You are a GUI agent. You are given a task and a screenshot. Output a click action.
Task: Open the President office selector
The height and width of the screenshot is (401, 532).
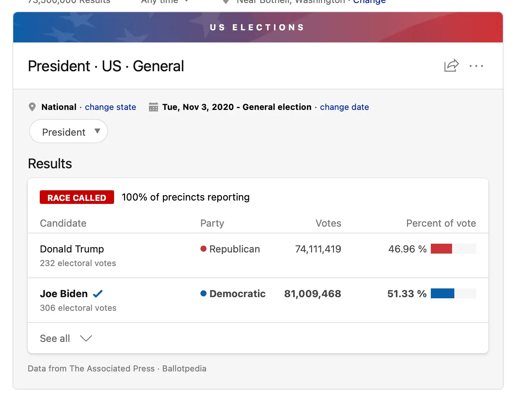coord(68,132)
